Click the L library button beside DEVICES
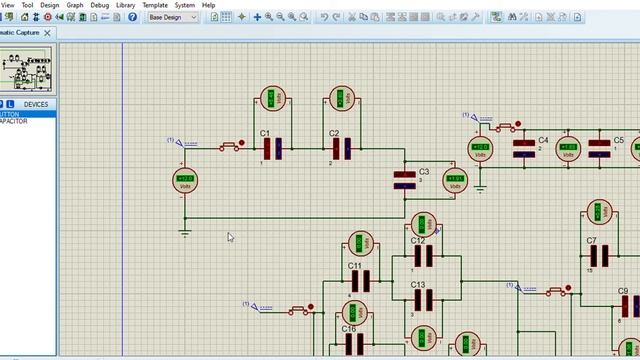 coord(10,104)
